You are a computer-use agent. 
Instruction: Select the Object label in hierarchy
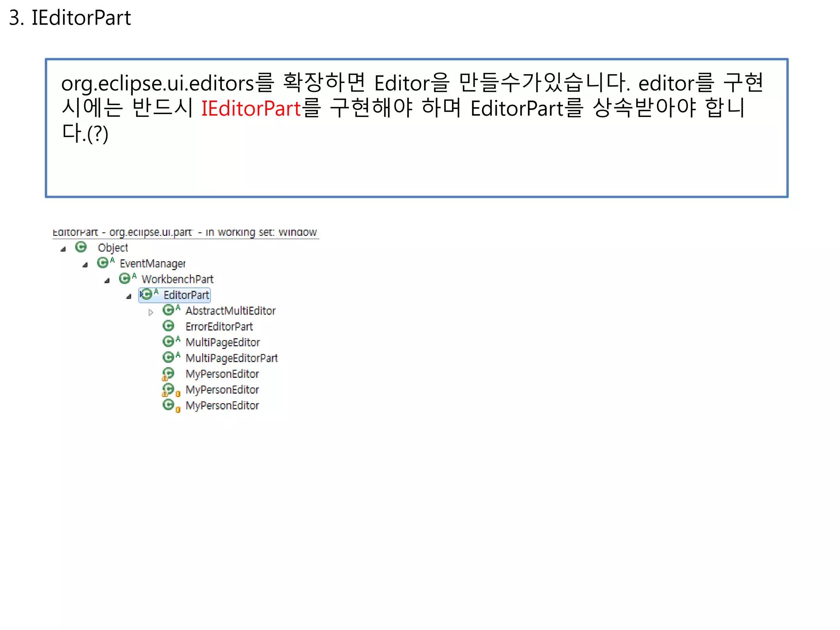pos(113,248)
